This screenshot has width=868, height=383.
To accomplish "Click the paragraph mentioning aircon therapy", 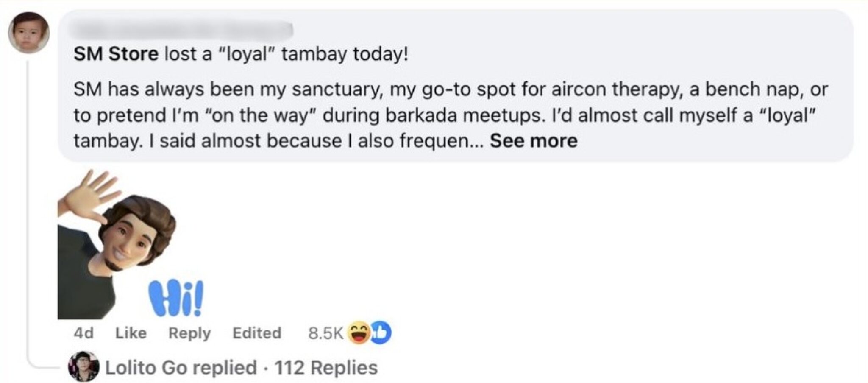I will tap(450, 90).
